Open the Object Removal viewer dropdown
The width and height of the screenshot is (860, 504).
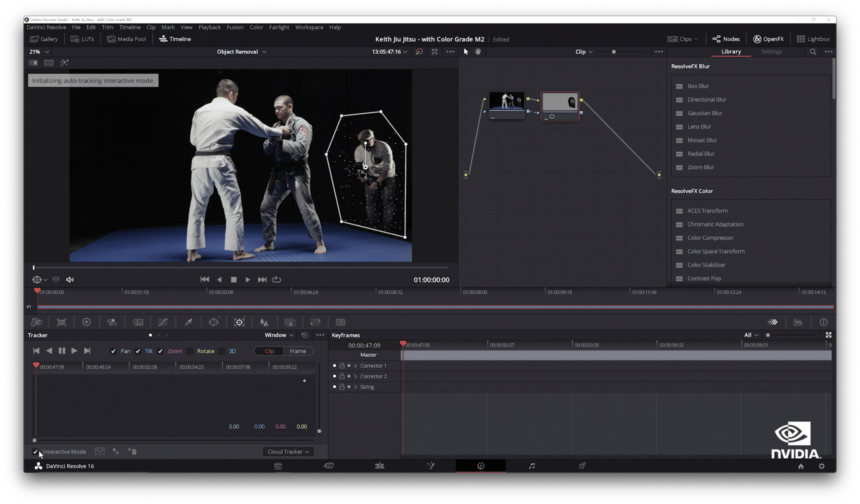tap(241, 52)
